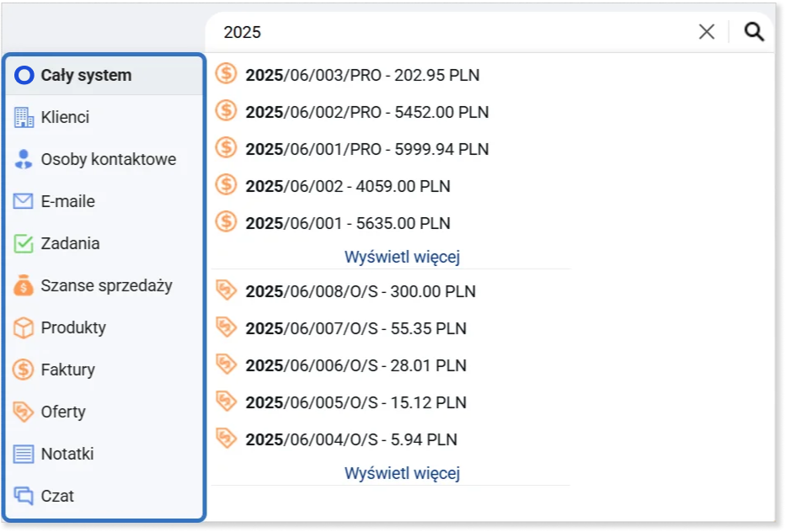Click the Klienci building icon
This screenshot has height=532, width=786.
click(24, 117)
